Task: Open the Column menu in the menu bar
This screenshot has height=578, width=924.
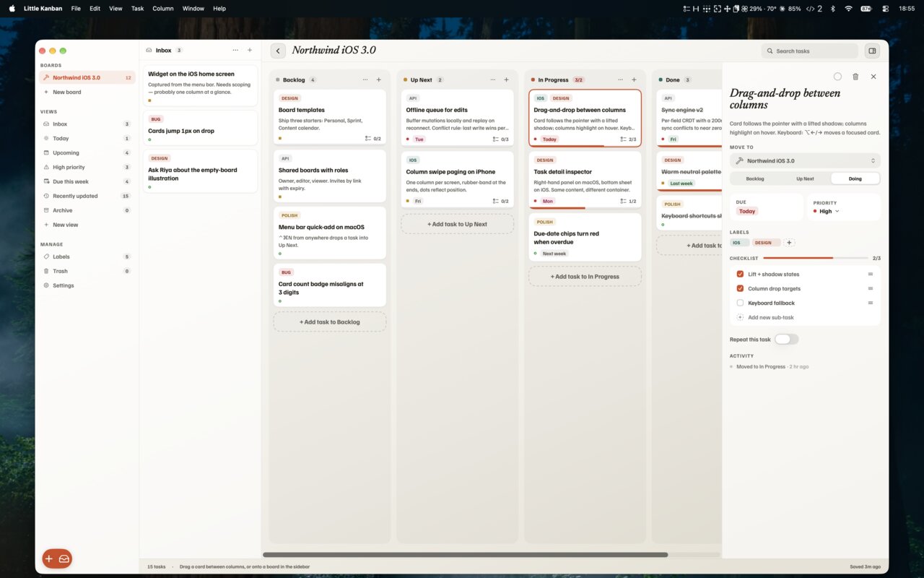Action: pyautogui.click(x=163, y=9)
